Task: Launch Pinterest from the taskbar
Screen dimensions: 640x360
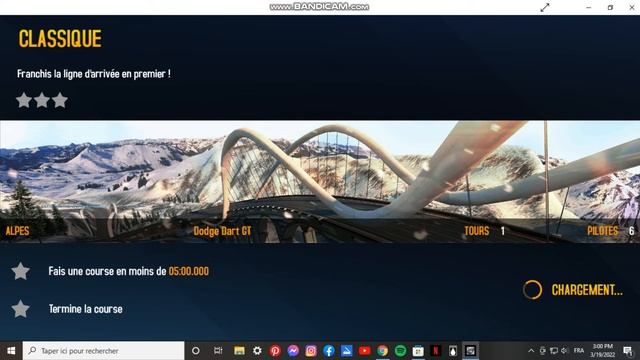Action: point(275,351)
